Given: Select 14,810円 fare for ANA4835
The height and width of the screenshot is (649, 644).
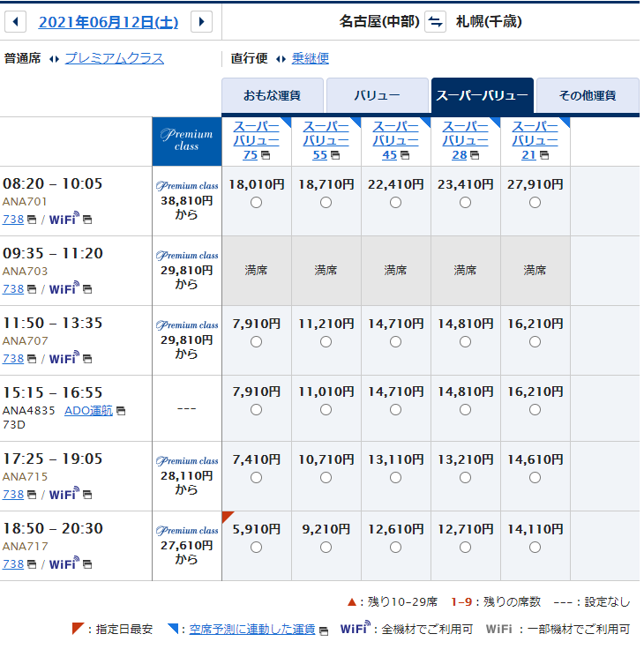Looking at the screenshot, I should click(466, 410).
